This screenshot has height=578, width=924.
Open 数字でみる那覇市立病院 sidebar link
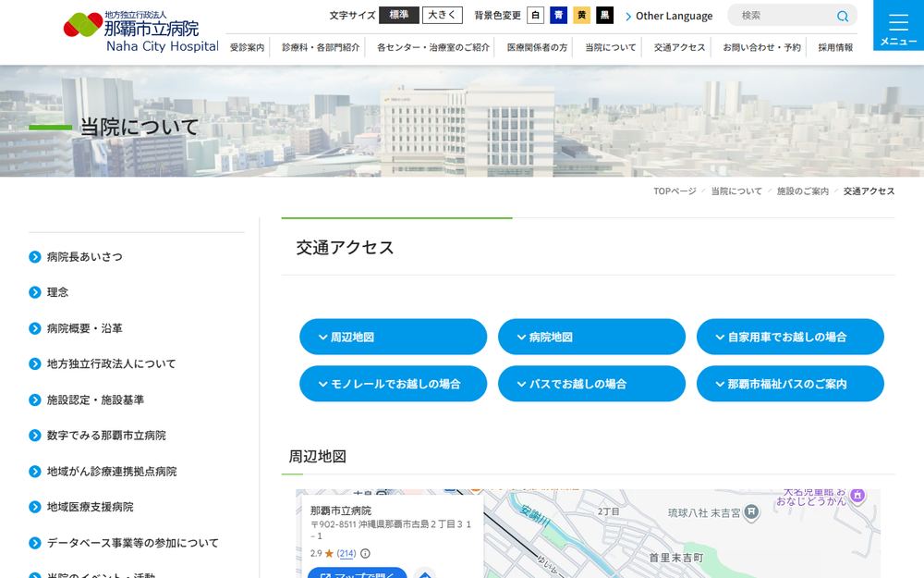[106, 436]
